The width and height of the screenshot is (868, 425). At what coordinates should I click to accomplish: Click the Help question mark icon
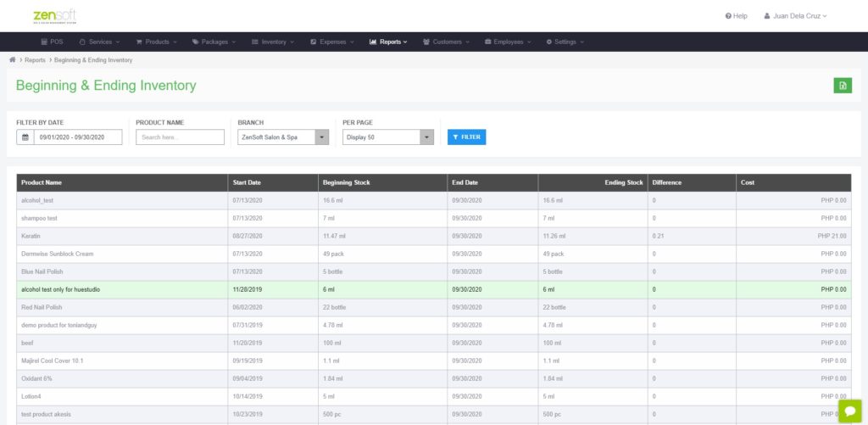pos(728,16)
